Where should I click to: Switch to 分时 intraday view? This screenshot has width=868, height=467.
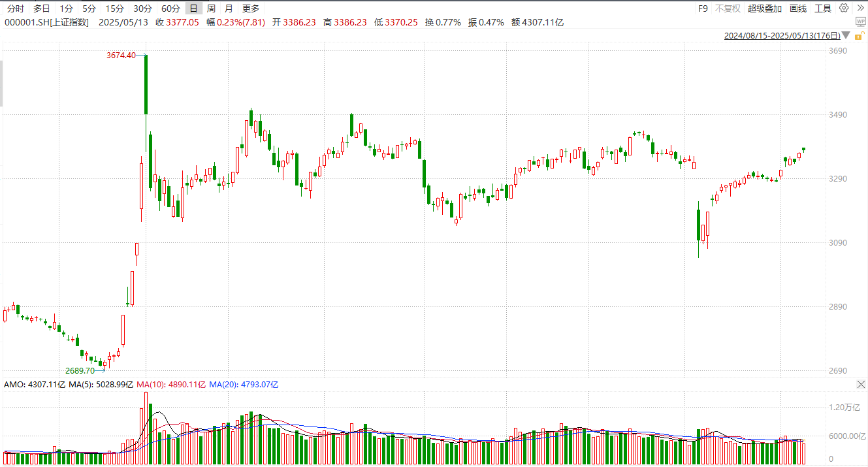16,8
